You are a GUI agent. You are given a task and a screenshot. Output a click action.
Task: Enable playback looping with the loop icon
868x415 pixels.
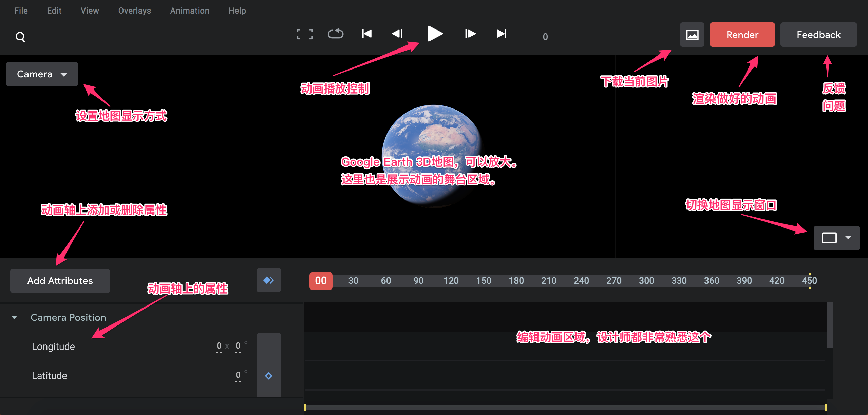336,34
